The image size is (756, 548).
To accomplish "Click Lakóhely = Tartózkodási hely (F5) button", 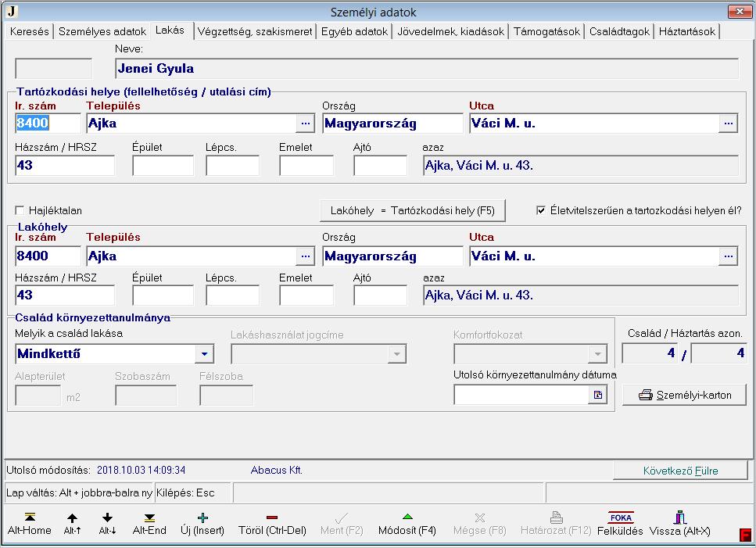I will pos(413,210).
